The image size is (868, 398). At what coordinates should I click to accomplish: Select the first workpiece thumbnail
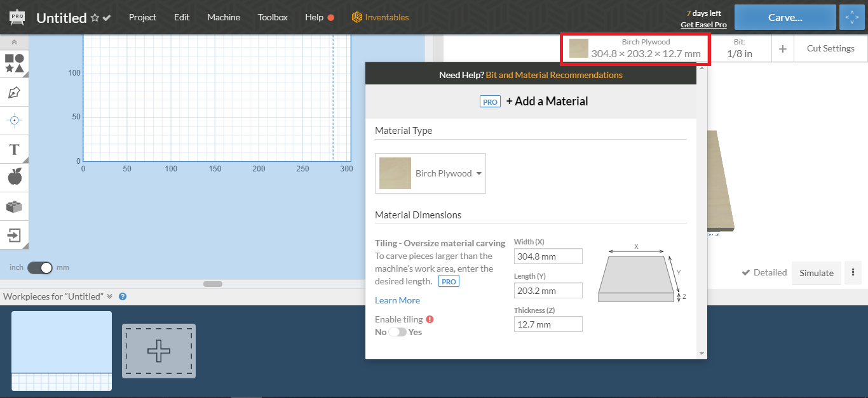click(62, 350)
